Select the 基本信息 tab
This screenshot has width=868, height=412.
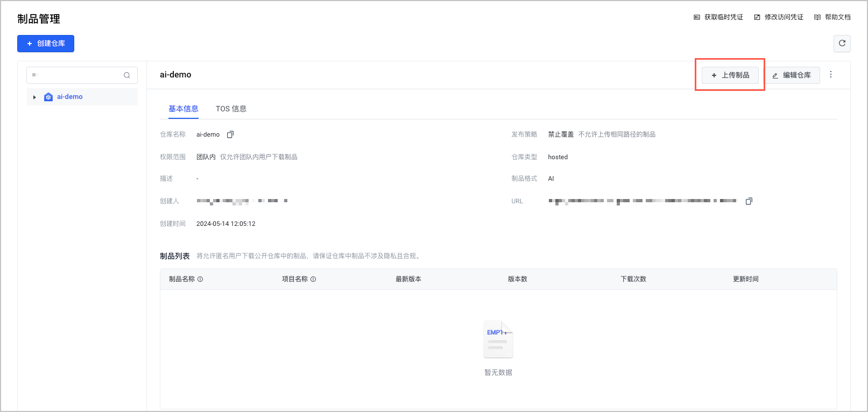coord(183,109)
